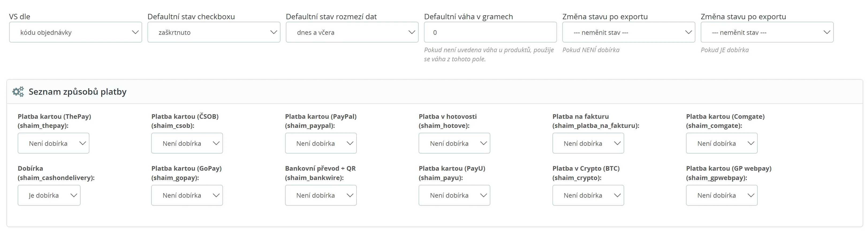Click the gears icon beside Seznam způsobů platby
Screen dimensions: 868x237
point(18,91)
